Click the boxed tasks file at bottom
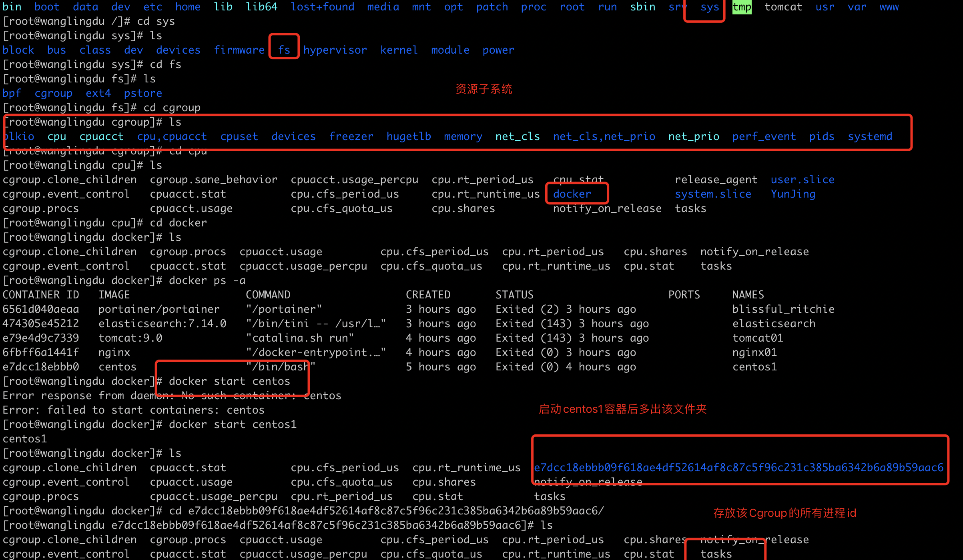 click(716, 554)
